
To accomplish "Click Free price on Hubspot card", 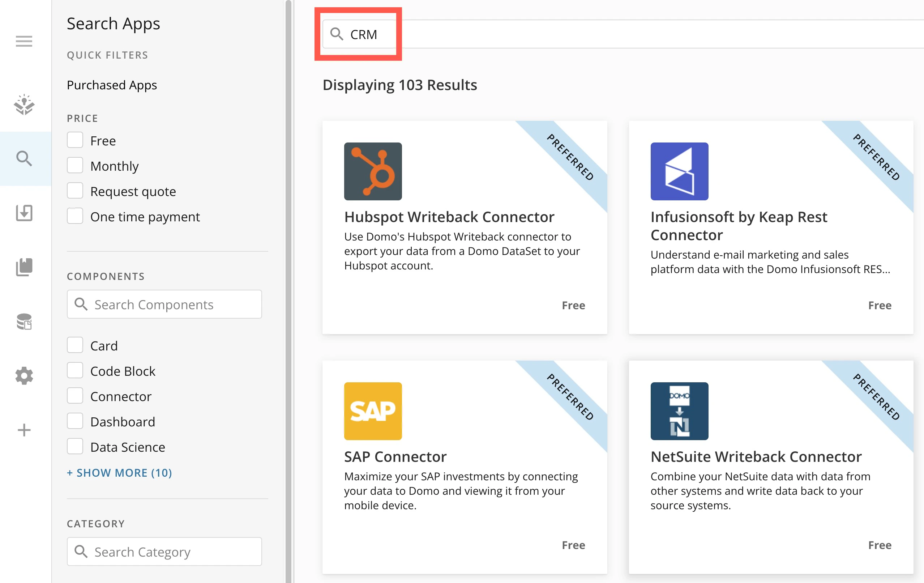I will 573,306.
